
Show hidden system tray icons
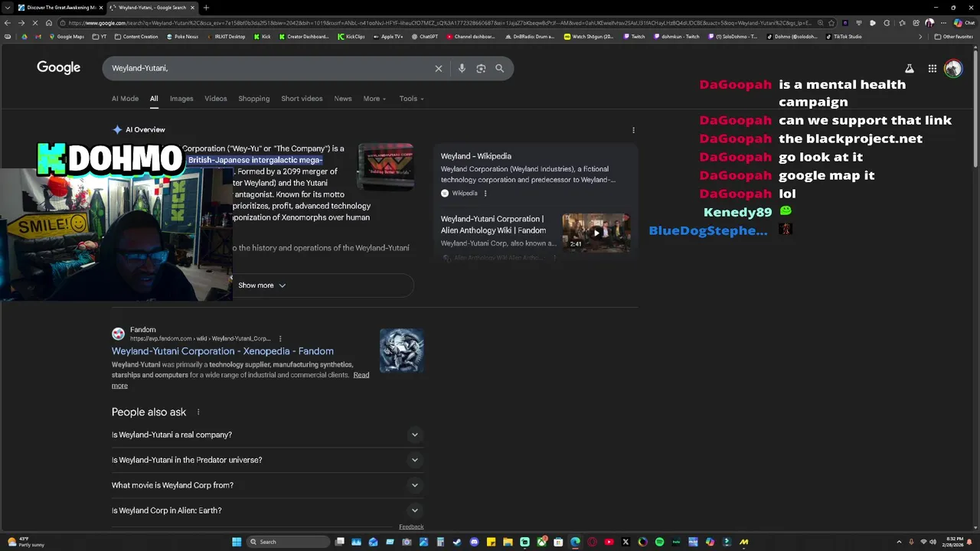click(x=899, y=542)
